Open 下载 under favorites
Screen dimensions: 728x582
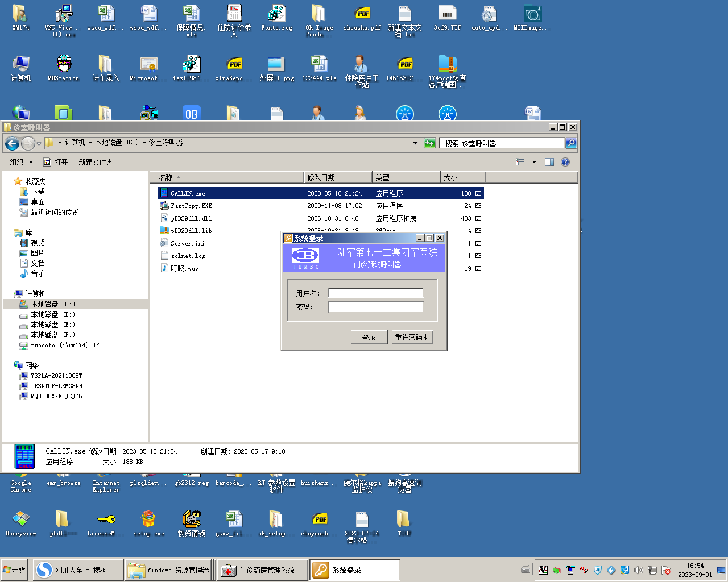[x=32, y=192]
